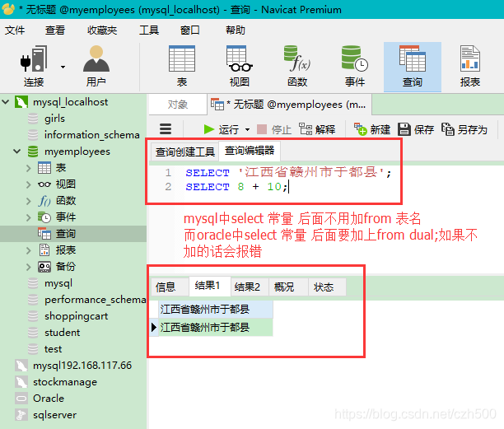Collapse the mysql_localhost connection node
Viewport: 504px width, 429px height.
(6, 102)
